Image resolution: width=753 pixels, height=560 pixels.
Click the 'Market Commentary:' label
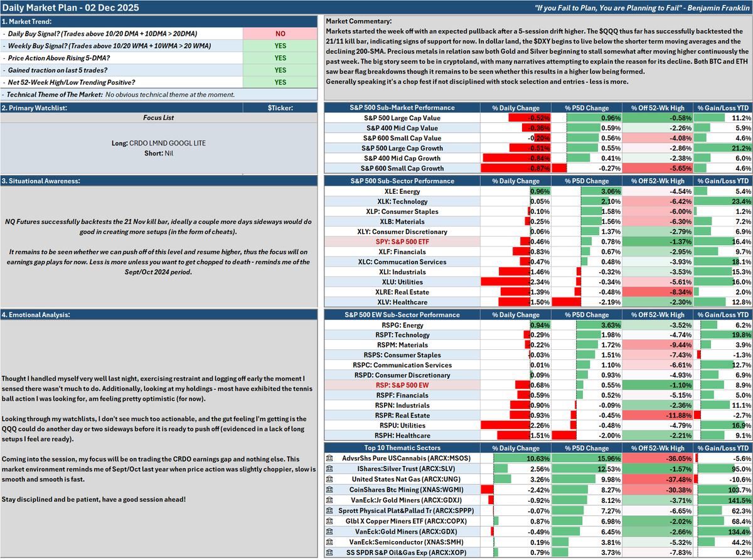(360, 22)
